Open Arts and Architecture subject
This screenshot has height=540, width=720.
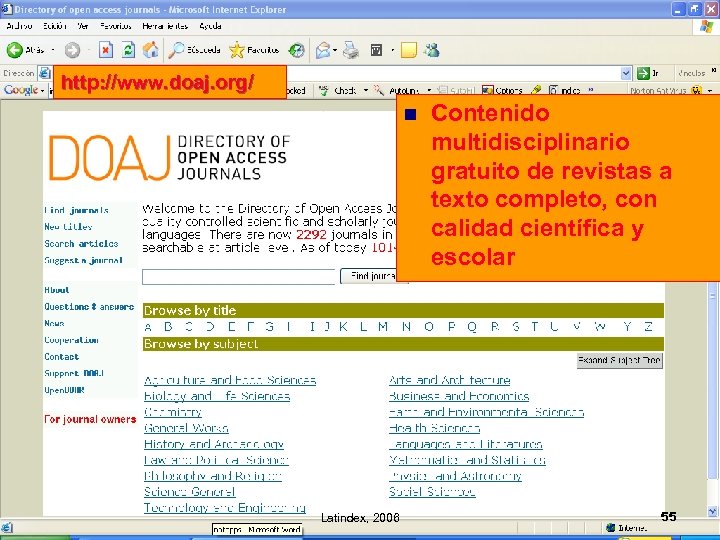tap(450, 380)
